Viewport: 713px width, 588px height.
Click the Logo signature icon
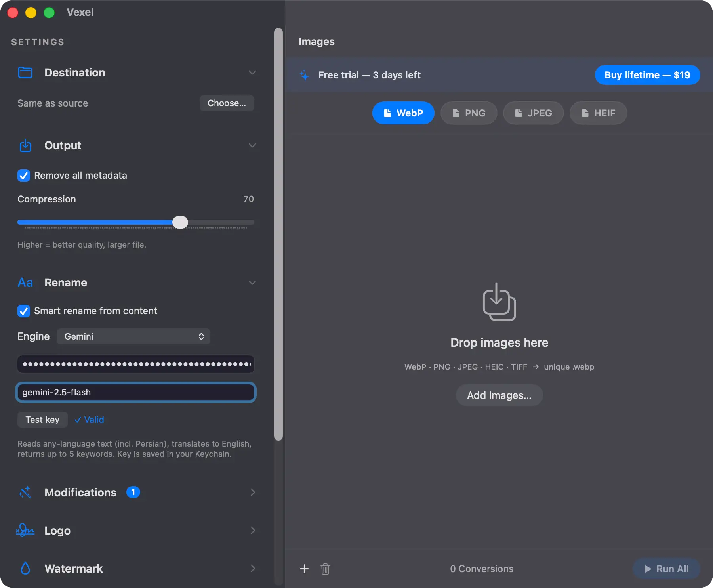[x=25, y=530]
